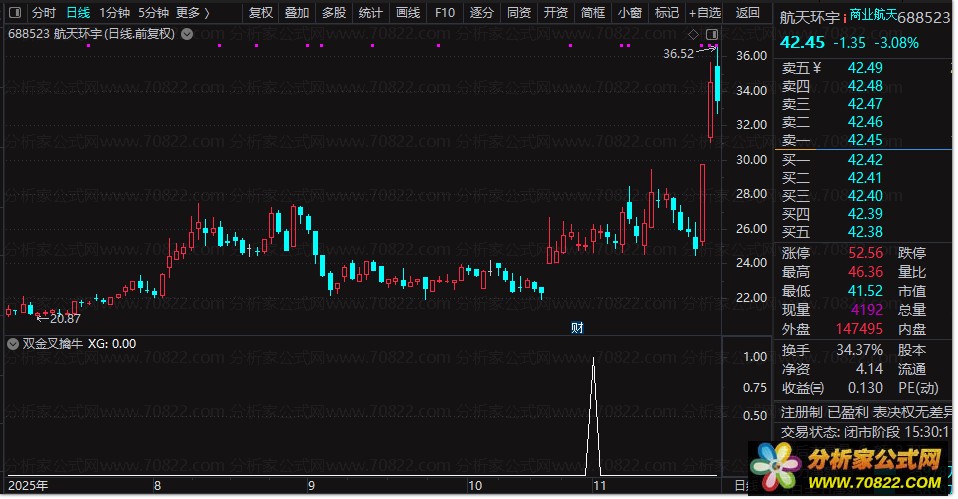Select 卖一 price 42.45
Viewport: 958px width, 499px height.
(865, 140)
